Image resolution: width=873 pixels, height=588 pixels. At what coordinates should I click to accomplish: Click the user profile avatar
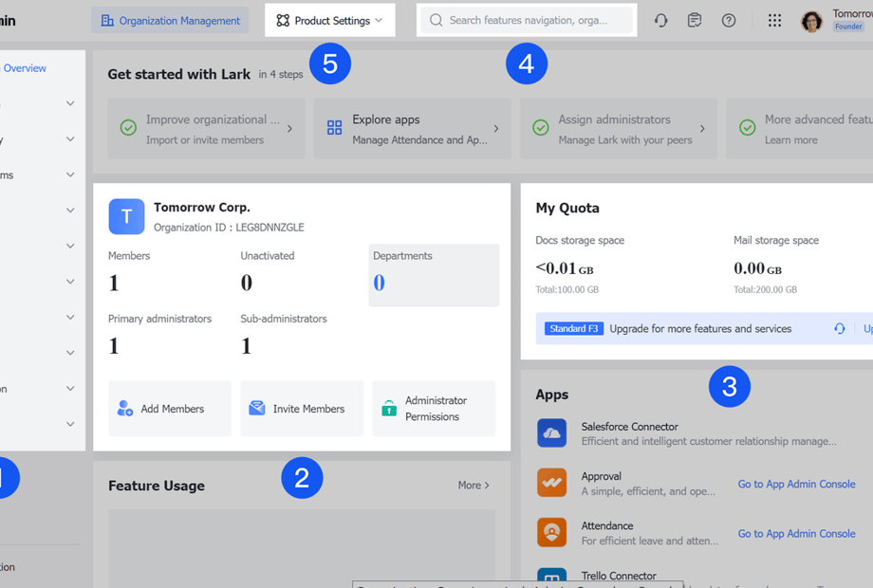811,21
